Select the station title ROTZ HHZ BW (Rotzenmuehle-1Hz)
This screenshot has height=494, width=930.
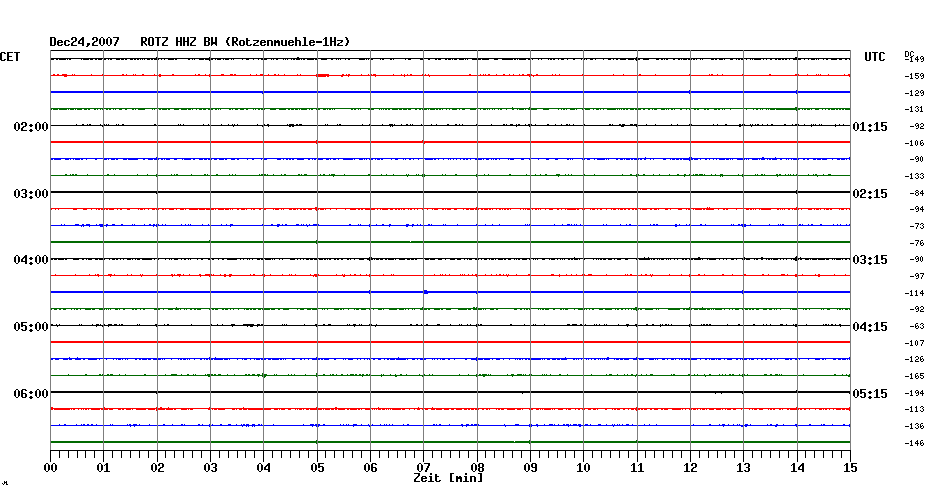pyautogui.click(x=245, y=42)
